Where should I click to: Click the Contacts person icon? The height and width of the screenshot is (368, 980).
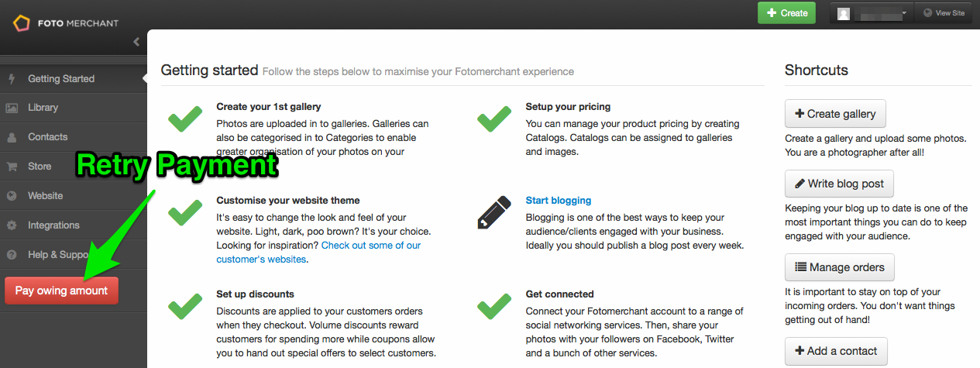pyautogui.click(x=12, y=137)
